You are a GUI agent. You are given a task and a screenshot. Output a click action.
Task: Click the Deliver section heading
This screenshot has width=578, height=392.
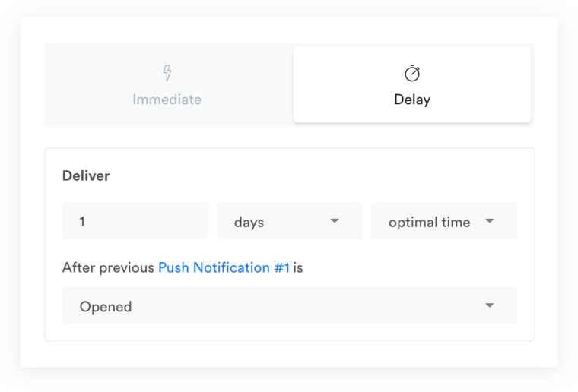[x=86, y=176]
